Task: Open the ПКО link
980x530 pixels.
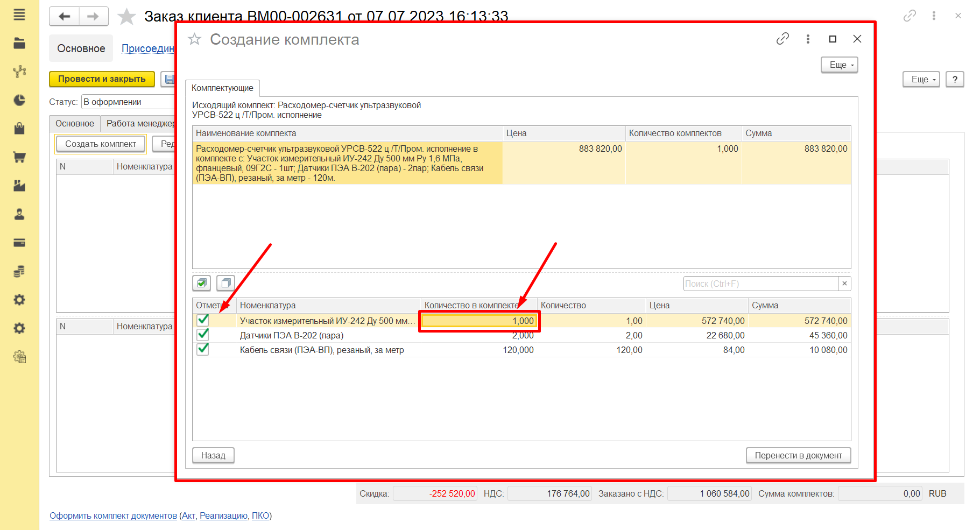Action: tap(260, 515)
